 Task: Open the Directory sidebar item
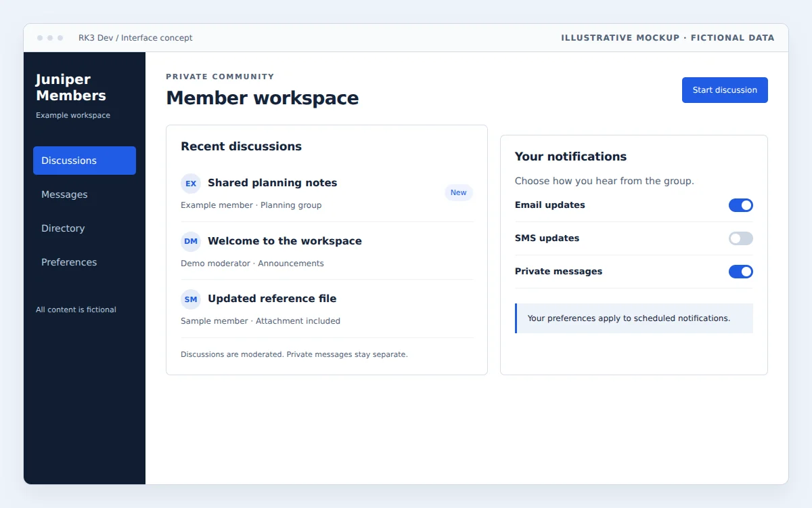[85, 228]
